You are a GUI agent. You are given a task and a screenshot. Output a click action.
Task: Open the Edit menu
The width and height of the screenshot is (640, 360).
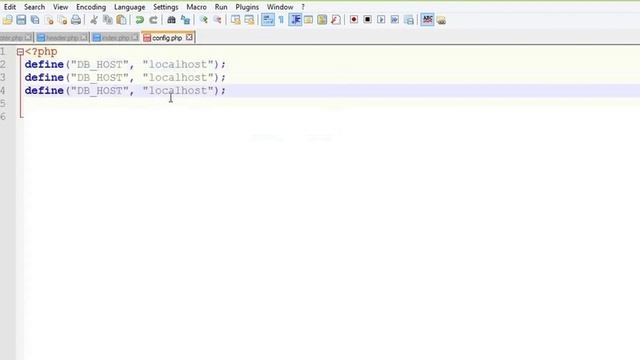coord(10,7)
